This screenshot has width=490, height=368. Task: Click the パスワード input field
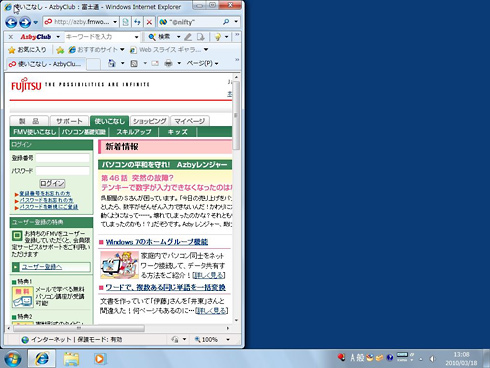coord(63,171)
